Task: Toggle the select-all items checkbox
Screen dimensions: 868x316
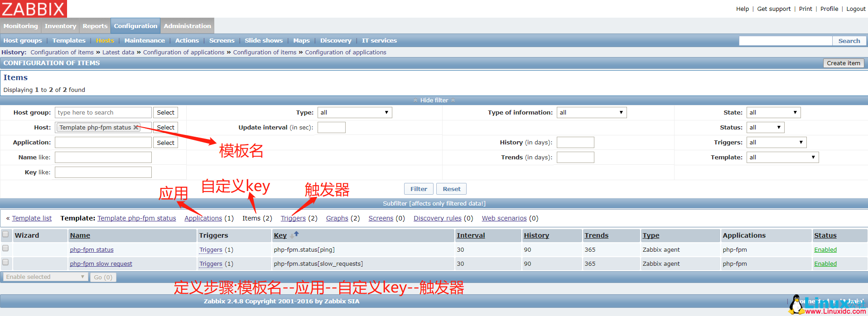Action: [5, 234]
